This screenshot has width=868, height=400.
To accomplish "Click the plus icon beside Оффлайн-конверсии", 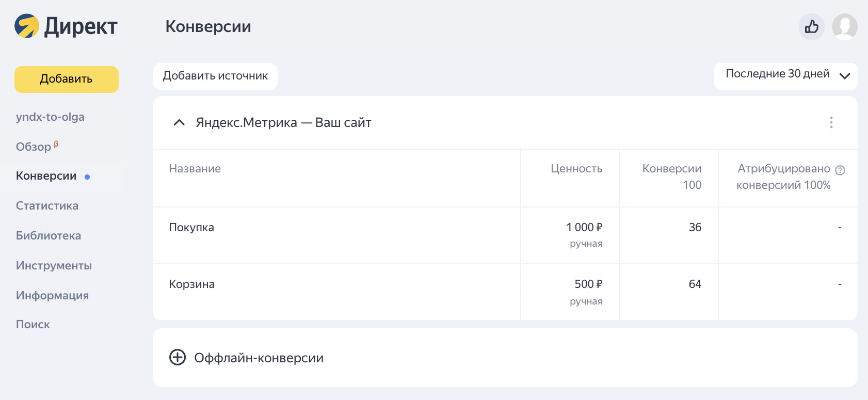I will [x=178, y=358].
